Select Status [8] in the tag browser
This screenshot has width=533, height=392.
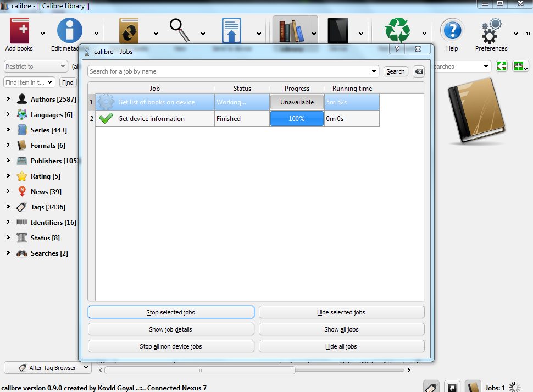pyautogui.click(x=45, y=238)
